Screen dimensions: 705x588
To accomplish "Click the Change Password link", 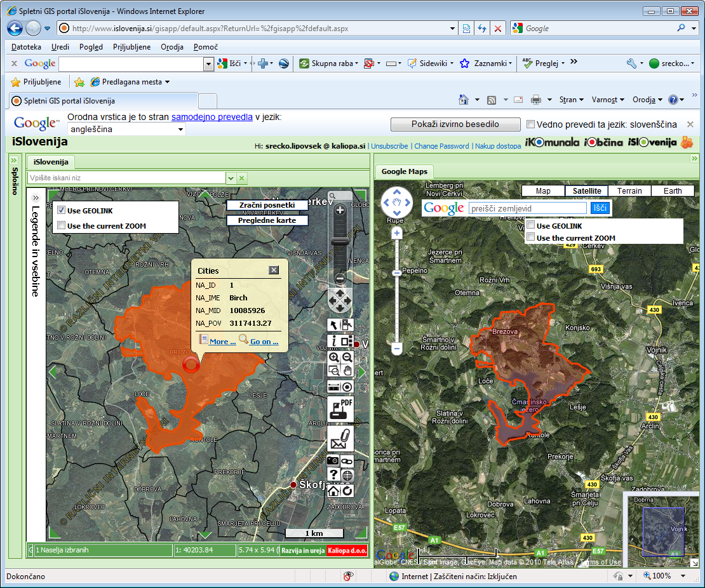I will (x=441, y=146).
